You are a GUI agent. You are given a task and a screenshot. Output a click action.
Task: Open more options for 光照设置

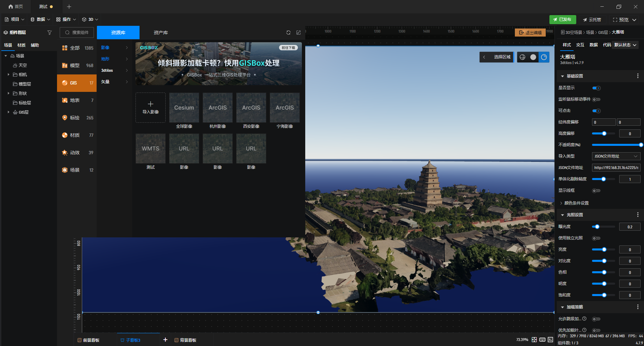click(x=638, y=215)
